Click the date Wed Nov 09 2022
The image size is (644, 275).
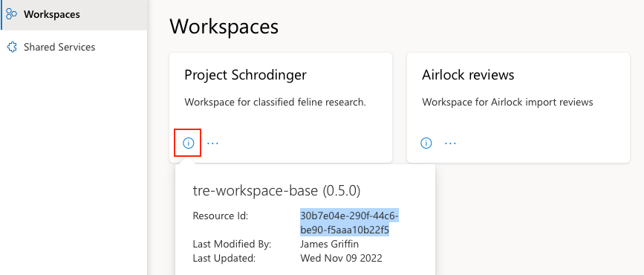click(341, 258)
